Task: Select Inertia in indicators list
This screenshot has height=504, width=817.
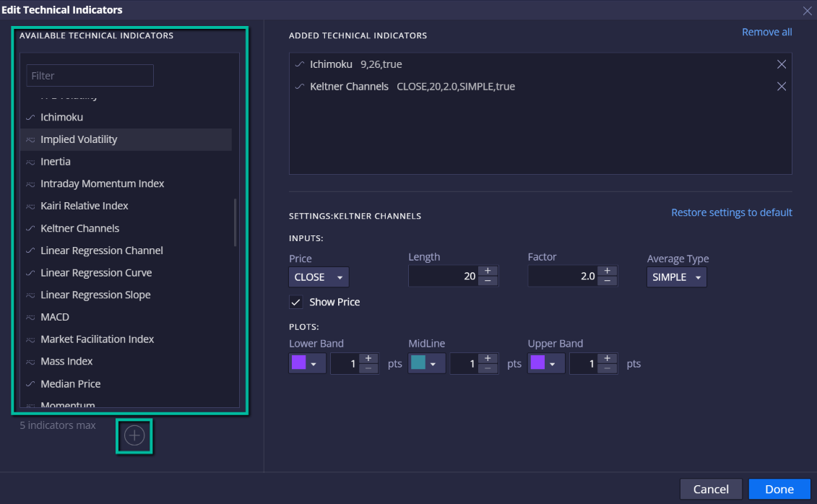Action: (126, 162)
